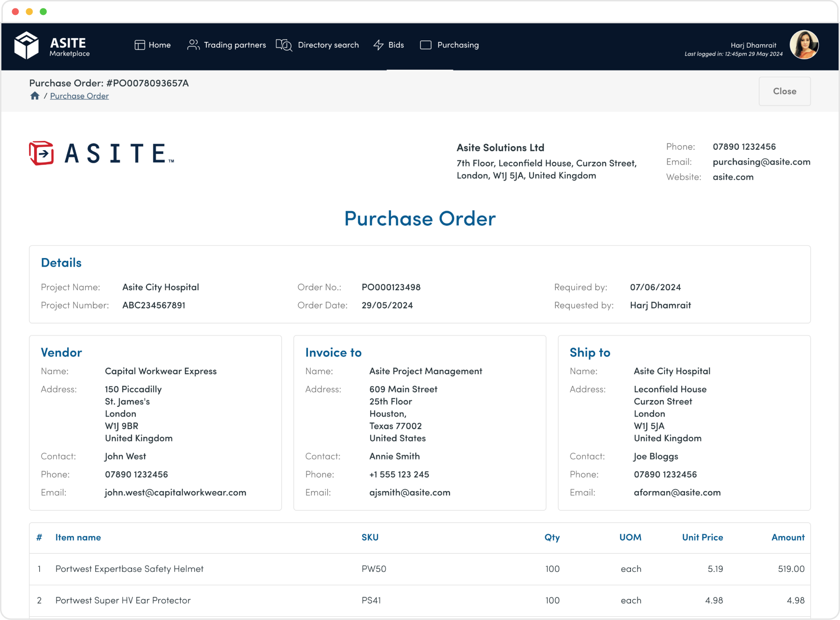Click the home icon in the breadcrumb
840x620 pixels.
[x=35, y=96]
